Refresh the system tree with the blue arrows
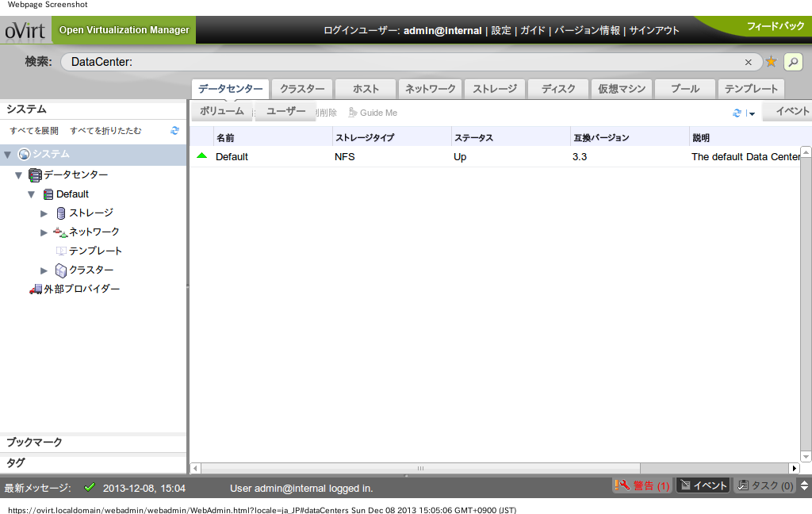Viewport: 812px width, 514px height. 174,131
